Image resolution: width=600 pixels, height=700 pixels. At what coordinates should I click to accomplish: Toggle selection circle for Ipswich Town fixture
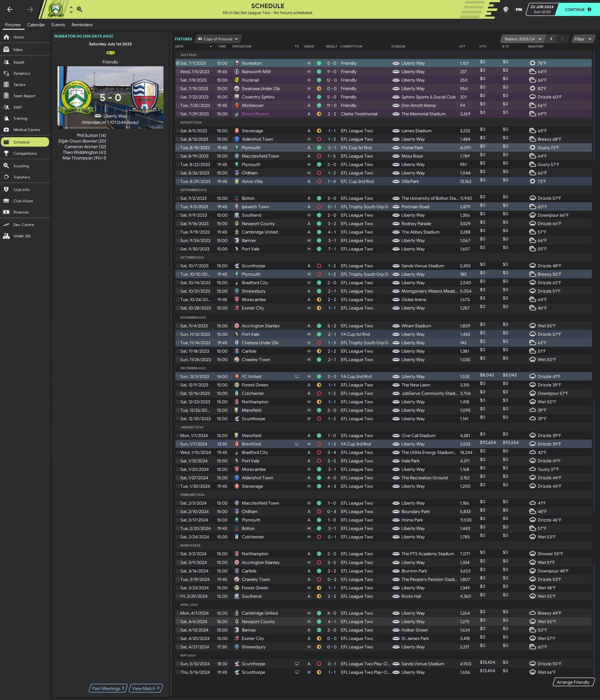177,207
